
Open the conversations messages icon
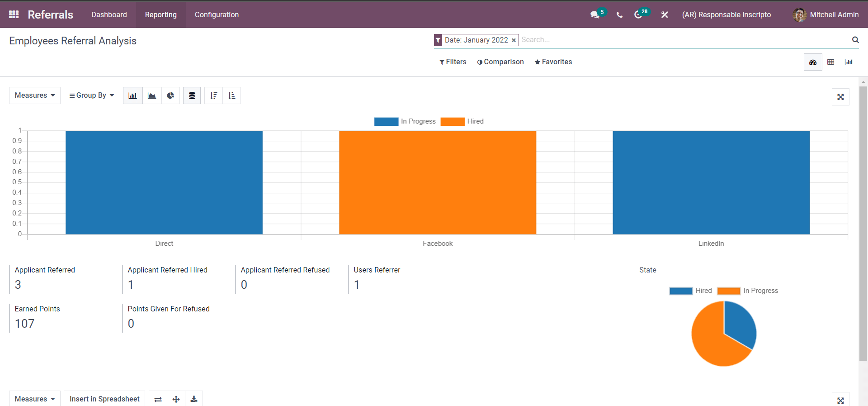pyautogui.click(x=595, y=14)
